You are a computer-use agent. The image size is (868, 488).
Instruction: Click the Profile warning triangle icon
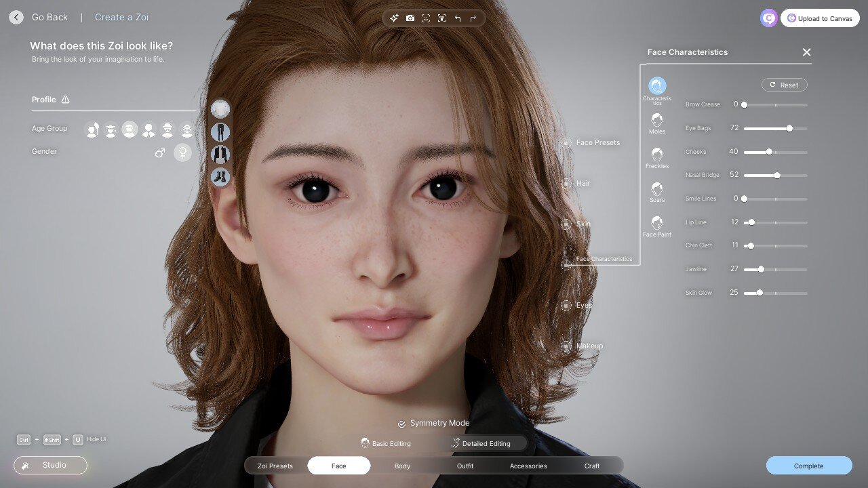[66, 100]
